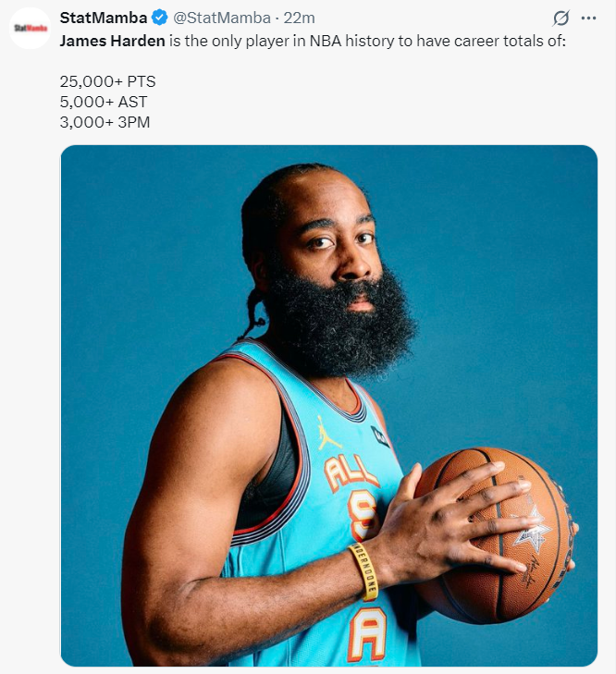Viewport: 616px width, 674px height.
Task: Open the StatMamba profile avatar
Action: (30, 28)
